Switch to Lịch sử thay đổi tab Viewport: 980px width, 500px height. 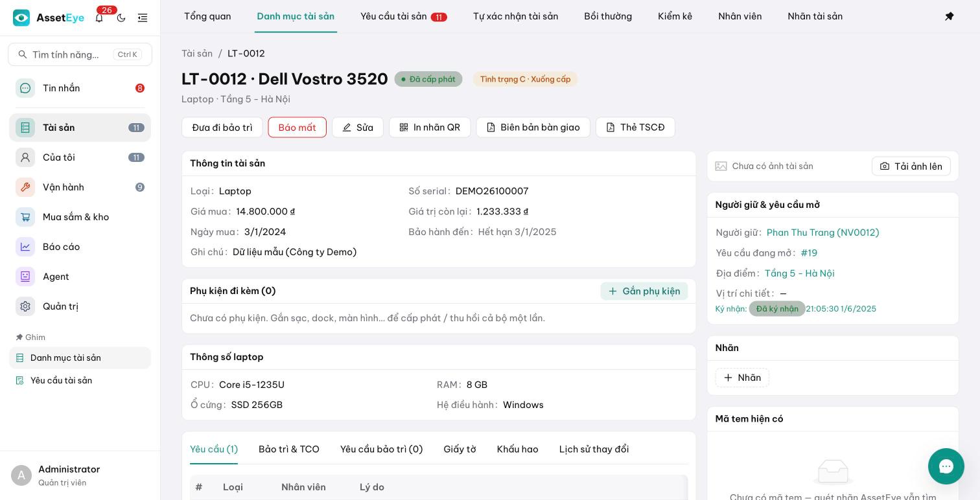594,449
